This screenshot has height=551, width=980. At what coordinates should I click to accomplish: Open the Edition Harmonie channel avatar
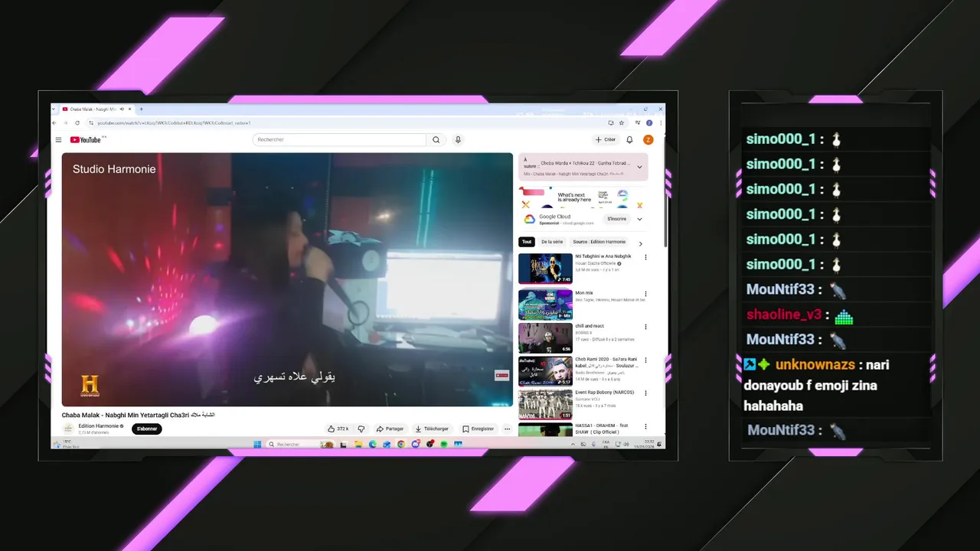pos(68,429)
